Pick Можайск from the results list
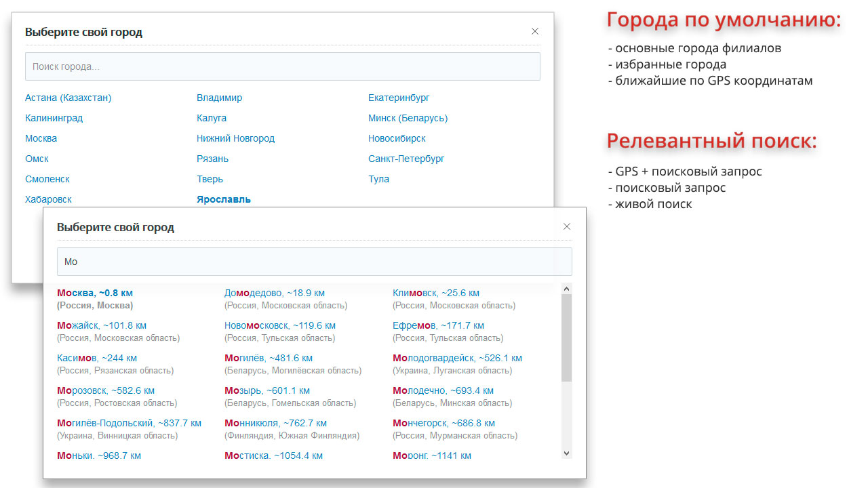 tap(102, 325)
